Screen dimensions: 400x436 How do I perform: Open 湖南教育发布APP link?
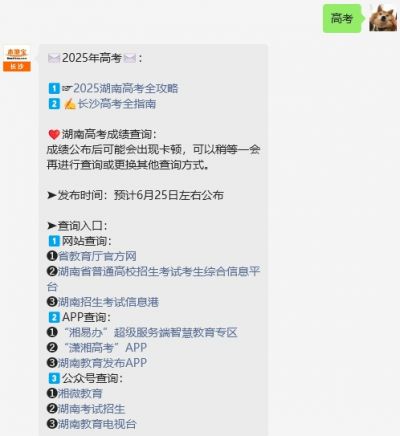coord(103,363)
